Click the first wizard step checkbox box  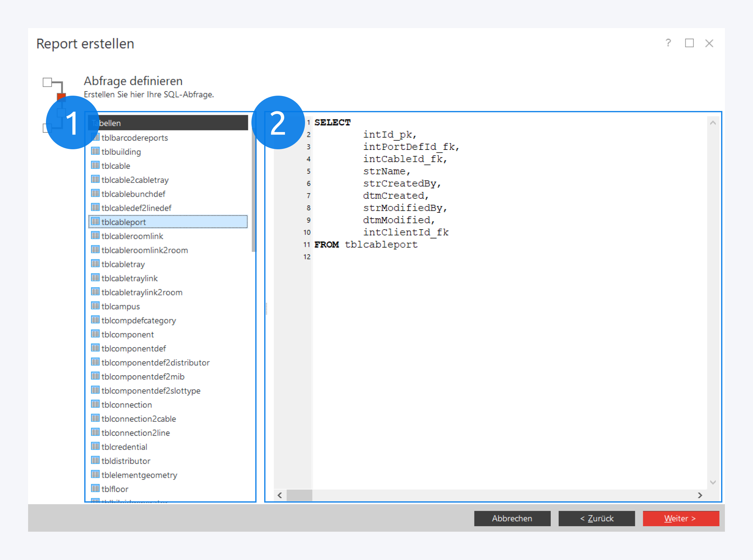pyautogui.click(x=47, y=82)
